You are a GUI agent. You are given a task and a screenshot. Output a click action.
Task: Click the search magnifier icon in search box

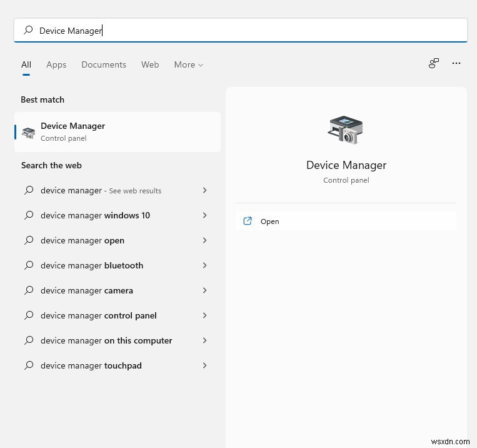[x=28, y=30]
